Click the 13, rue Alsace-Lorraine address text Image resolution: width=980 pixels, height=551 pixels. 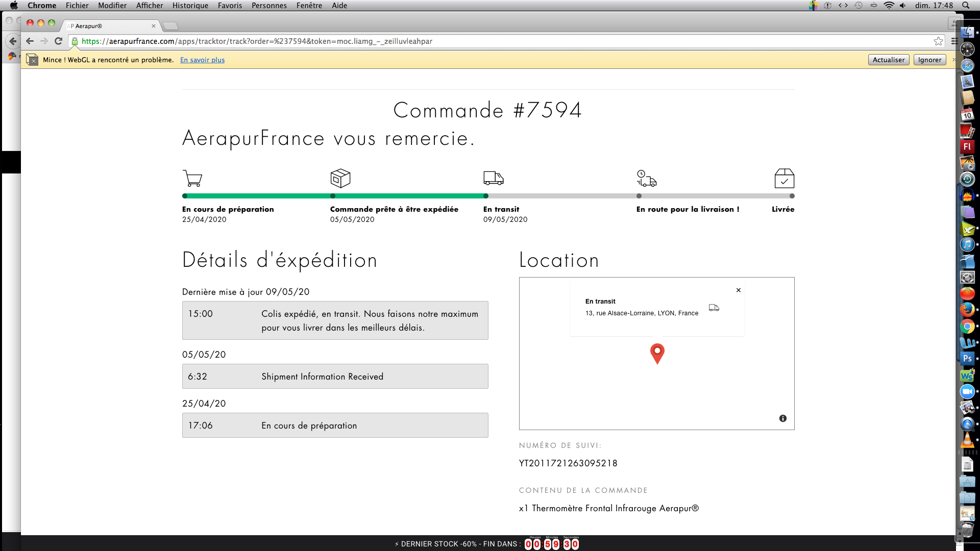[642, 313]
